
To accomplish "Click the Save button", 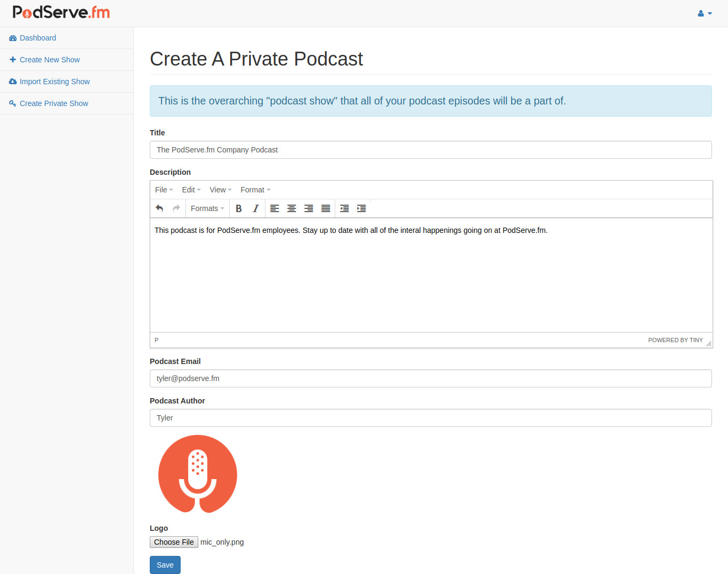I will click(x=165, y=565).
